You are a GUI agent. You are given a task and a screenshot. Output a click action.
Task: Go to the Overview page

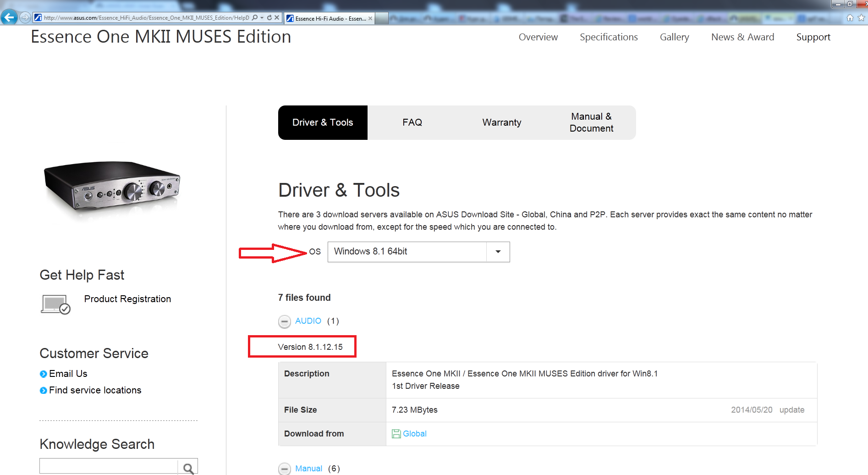click(538, 37)
